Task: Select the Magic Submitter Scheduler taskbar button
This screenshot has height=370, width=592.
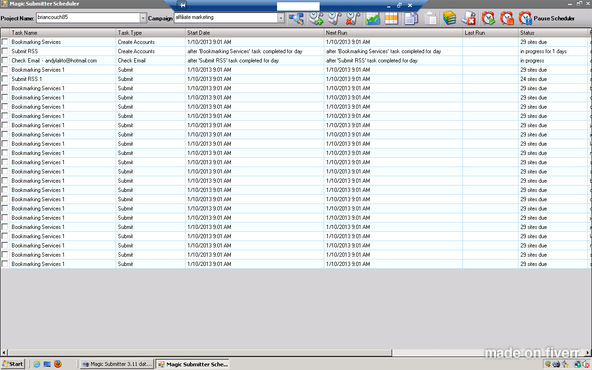Action: tap(193, 364)
